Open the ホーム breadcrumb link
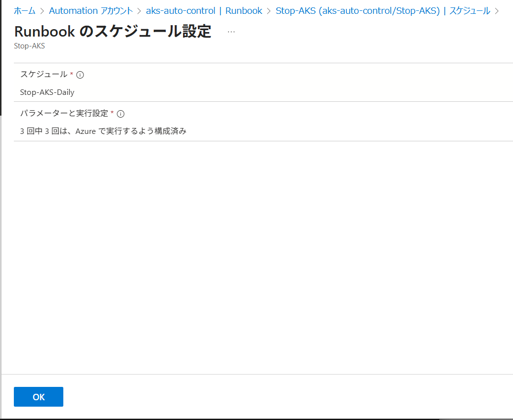Screen dimensions: 513x420 [25, 11]
